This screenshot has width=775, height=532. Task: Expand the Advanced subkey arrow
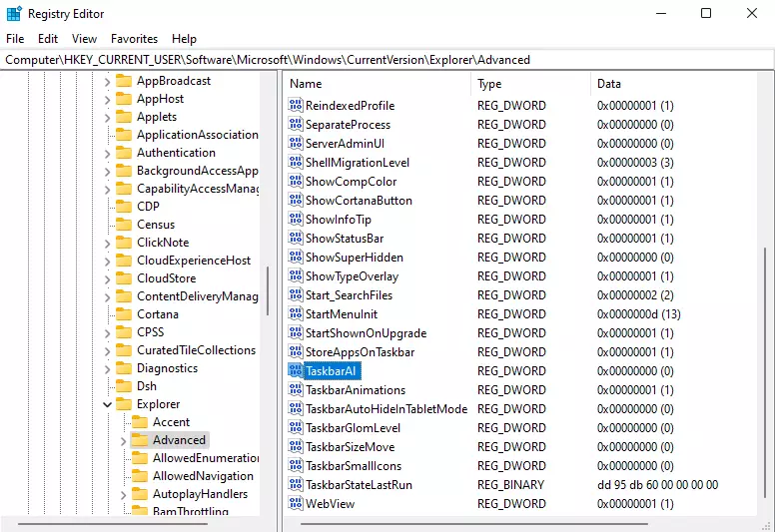pos(123,440)
